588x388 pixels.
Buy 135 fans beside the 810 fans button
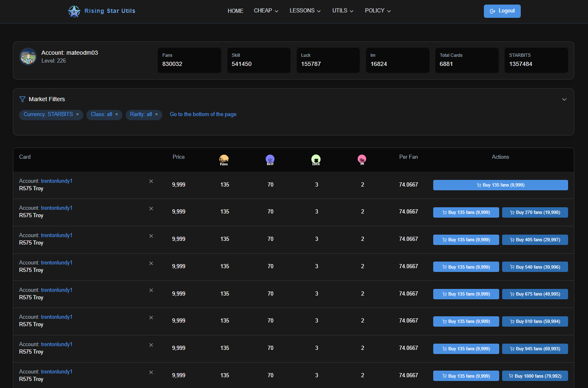466,321
